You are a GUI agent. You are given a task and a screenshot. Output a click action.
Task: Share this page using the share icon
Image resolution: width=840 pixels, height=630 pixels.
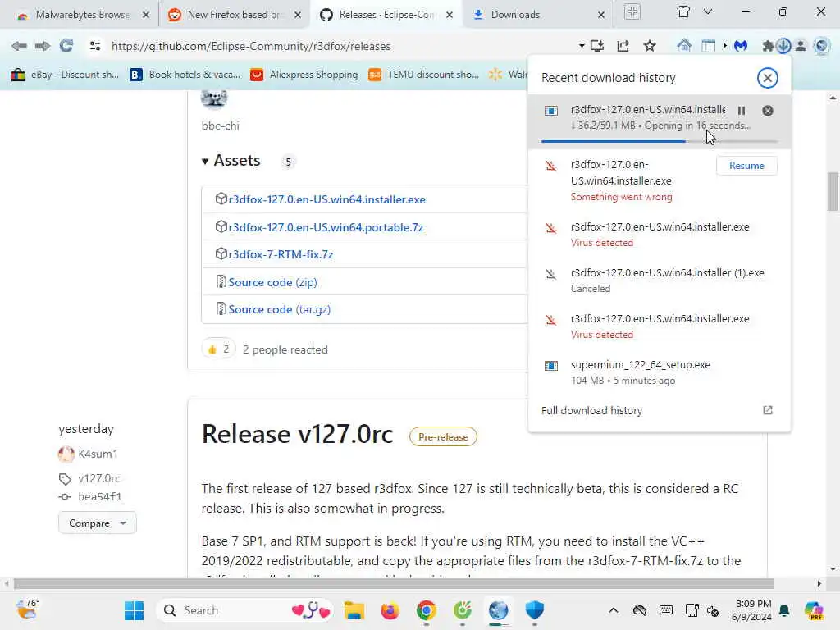tap(623, 46)
